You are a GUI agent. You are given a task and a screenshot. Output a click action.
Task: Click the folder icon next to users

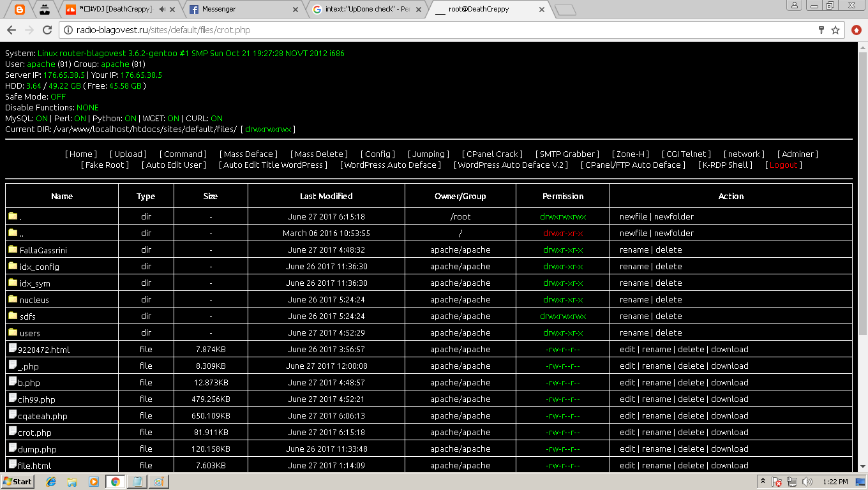(13, 332)
